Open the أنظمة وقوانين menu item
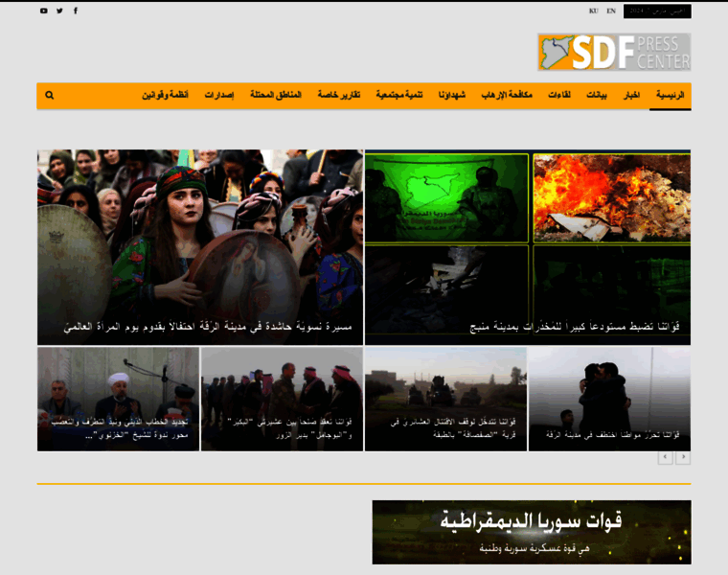728x575 pixels. (x=166, y=96)
